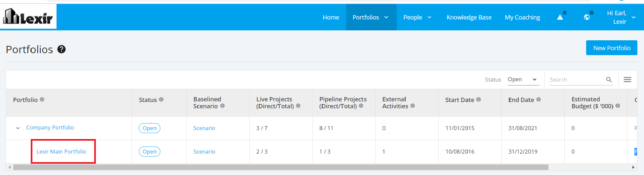Open the Status filter dropdown showing Open

click(523, 80)
